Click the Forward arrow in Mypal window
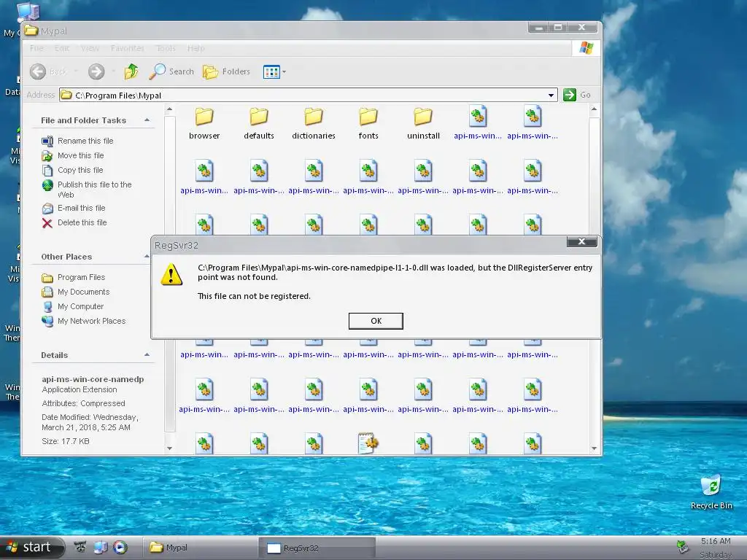Screen dimensions: 747x560 click(x=96, y=72)
